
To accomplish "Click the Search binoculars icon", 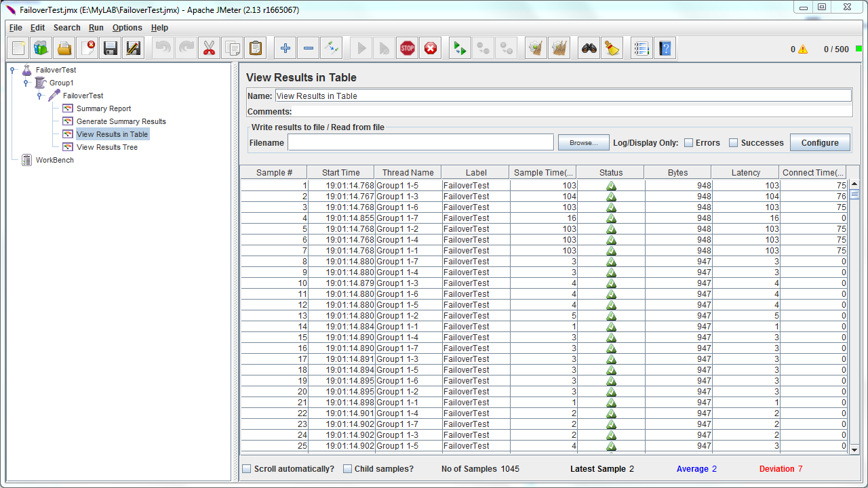I will 590,48.
